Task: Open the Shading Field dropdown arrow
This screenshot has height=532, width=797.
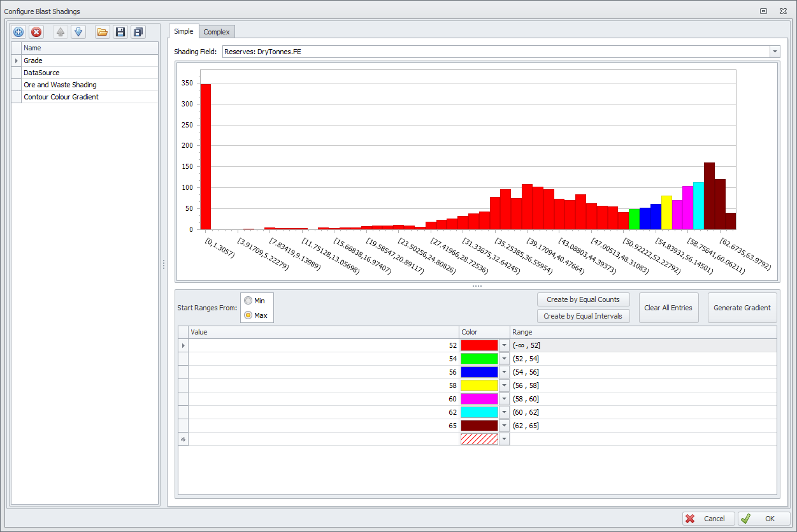Action: [775, 52]
